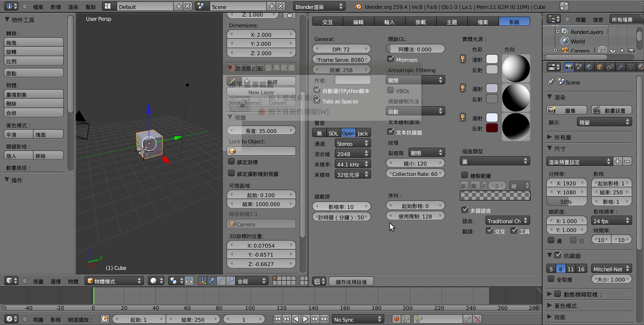Screen dimensions: 644x325
Task: Switch to the Material properties sphere icon
Action: [640, 67]
